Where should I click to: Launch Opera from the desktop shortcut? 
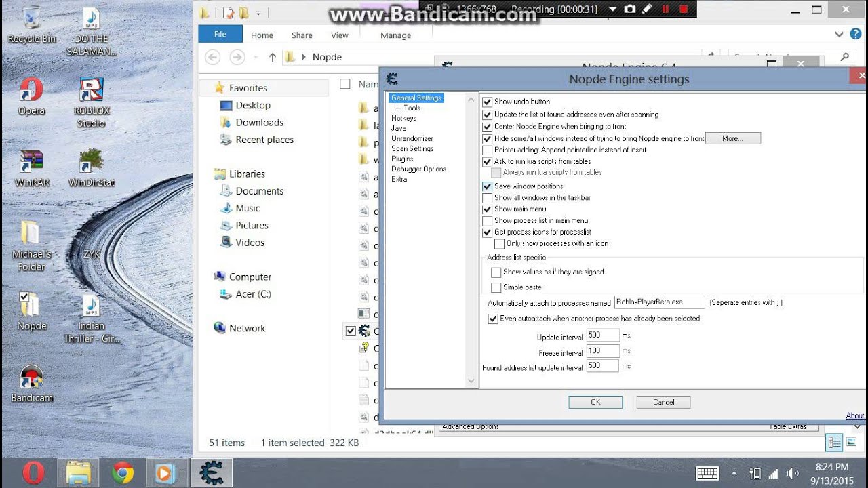[31, 96]
